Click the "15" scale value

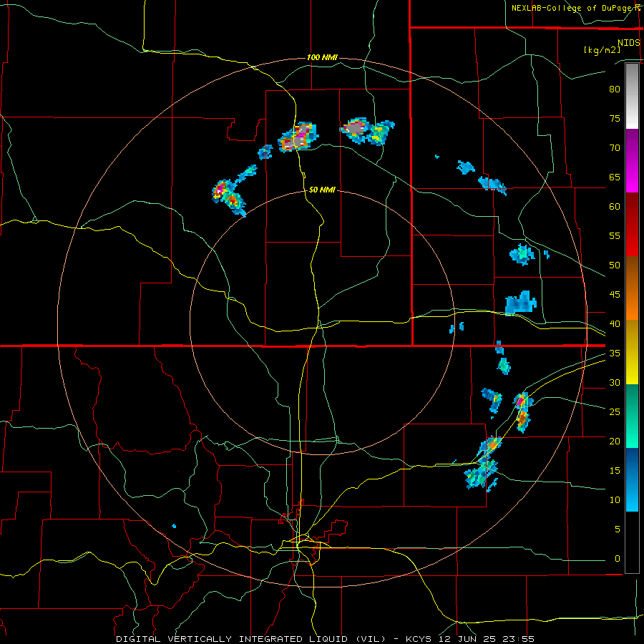615,471
